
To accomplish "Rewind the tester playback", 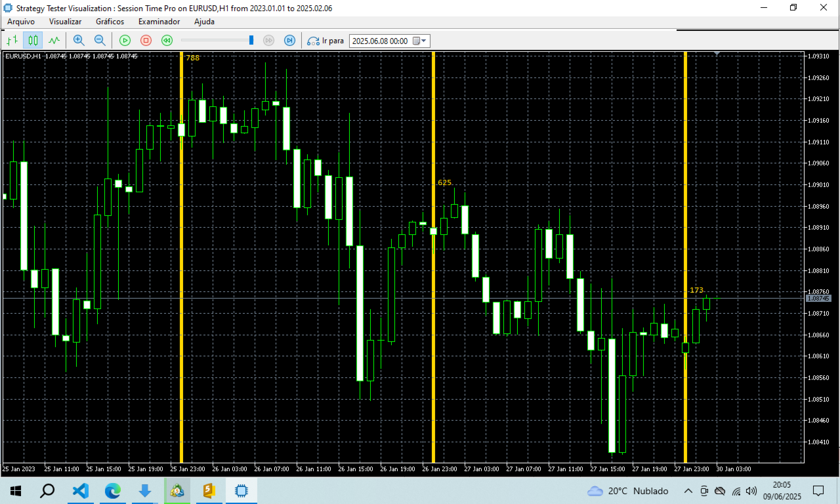I will point(167,40).
